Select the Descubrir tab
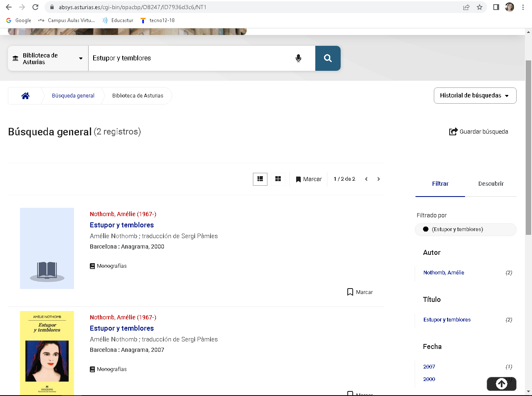This screenshot has width=532, height=396. pos(491,184)
